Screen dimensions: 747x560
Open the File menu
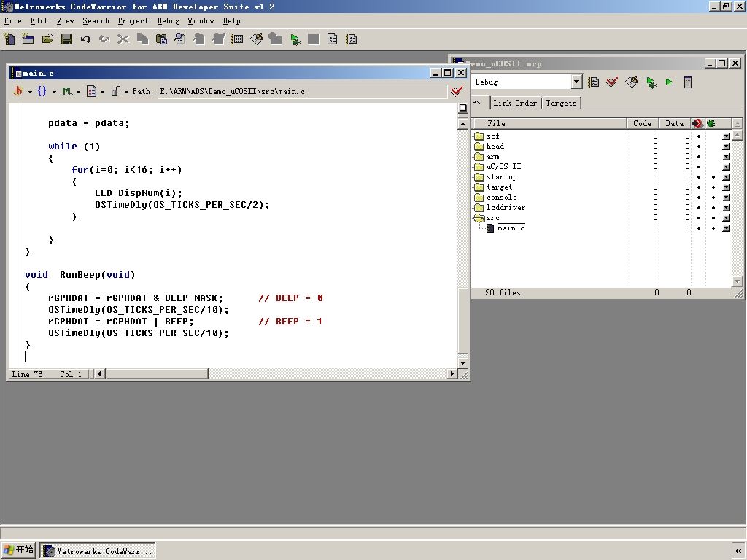coord(13,20)
